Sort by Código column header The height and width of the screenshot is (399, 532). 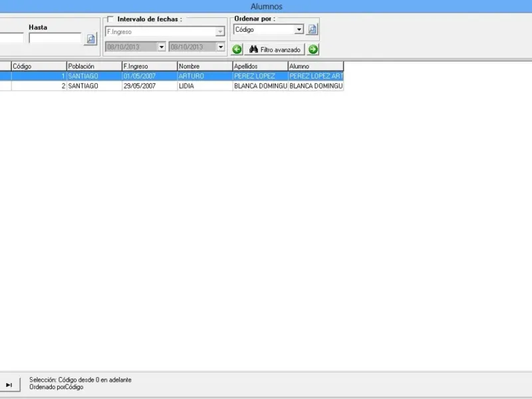pyautogui.click(x=39, y=66)
